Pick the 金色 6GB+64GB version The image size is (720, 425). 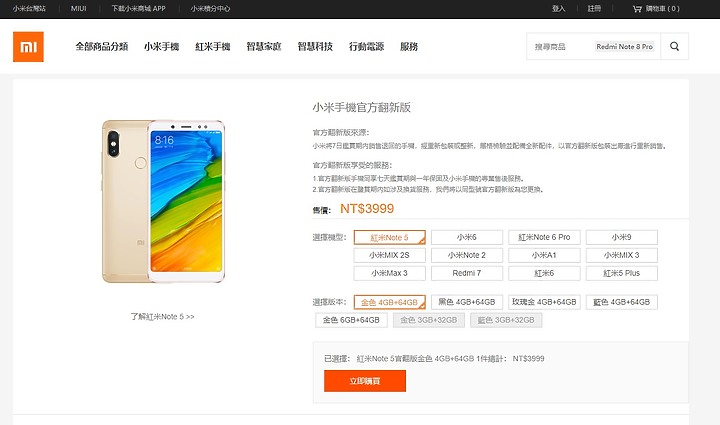[x=351, y=320]
